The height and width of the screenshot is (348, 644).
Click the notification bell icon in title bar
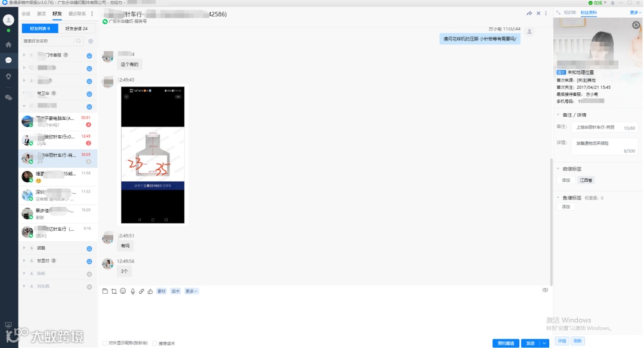click(x=612, y=3)
